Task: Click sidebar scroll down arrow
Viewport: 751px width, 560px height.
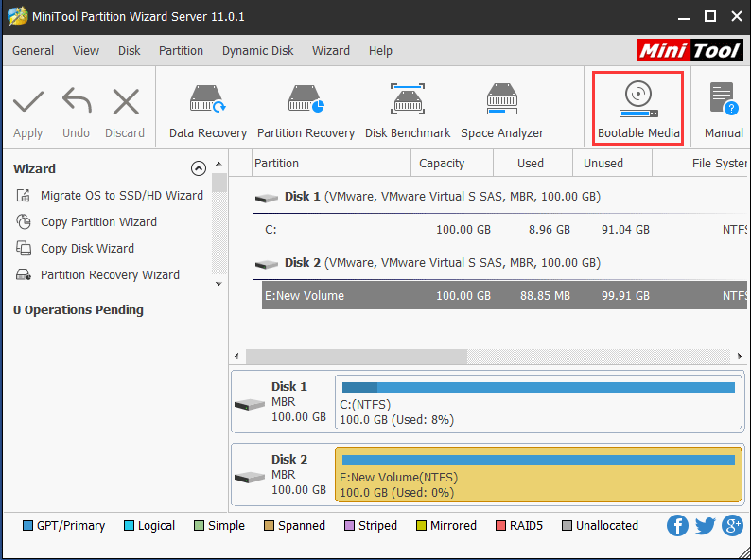Action: tap(218, 284)
